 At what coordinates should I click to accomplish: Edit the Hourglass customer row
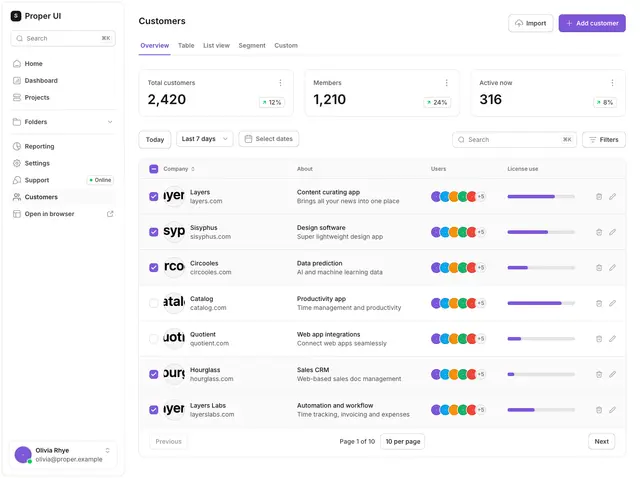tap(612, 374)
